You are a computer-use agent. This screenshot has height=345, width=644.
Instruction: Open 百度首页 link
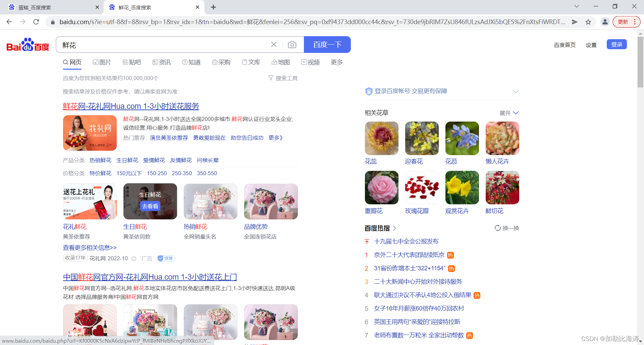pyautogui.click(x=565, y=45)
